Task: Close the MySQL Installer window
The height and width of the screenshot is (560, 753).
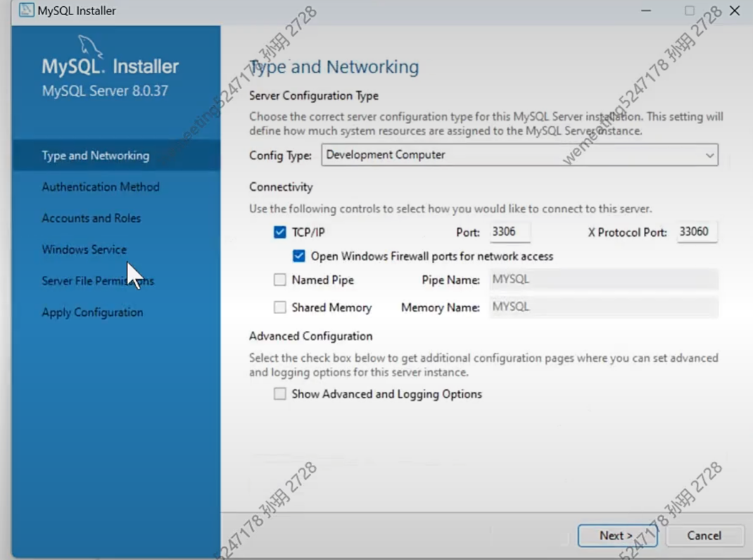Action: [735, 11]
